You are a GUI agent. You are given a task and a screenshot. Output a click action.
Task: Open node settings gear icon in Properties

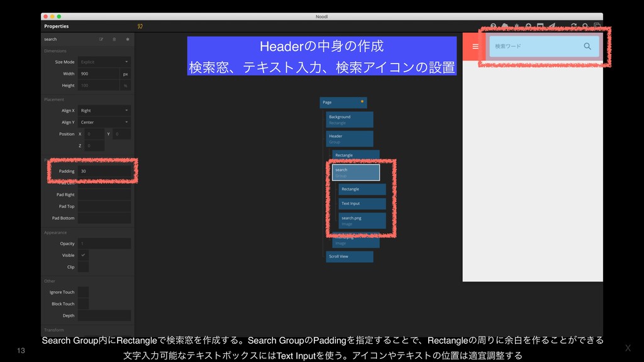coord(128,40)
